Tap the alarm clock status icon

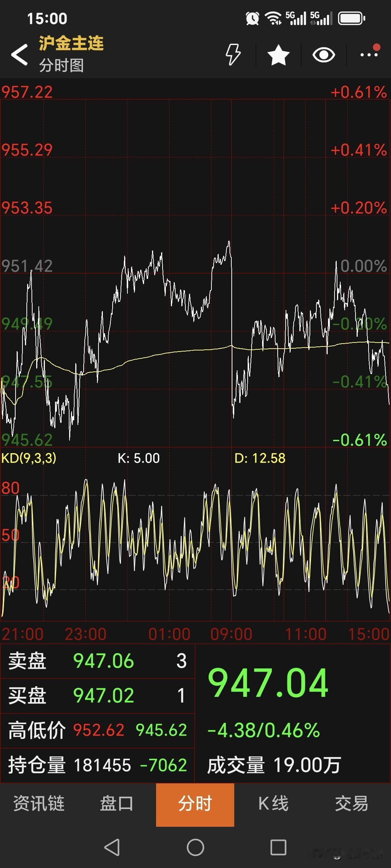(x=252, y=18)
